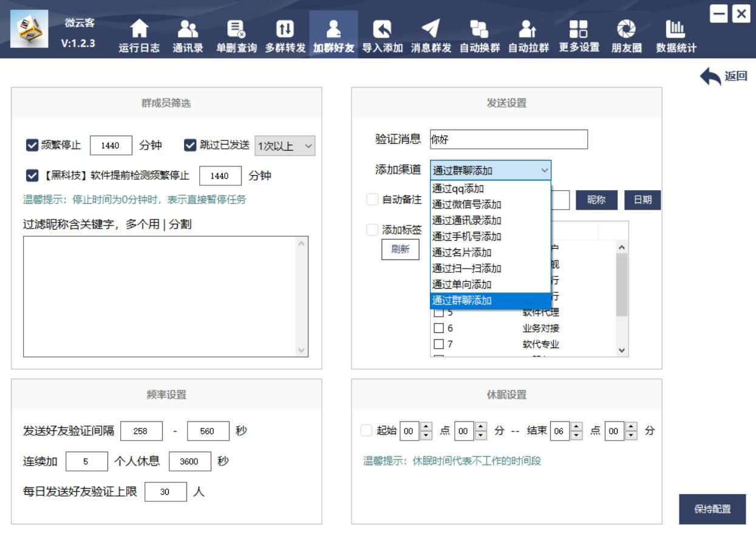Enable the 自动备注 checkbox
The width and height of the screenshot is (756, 550).
pos(372,199)
